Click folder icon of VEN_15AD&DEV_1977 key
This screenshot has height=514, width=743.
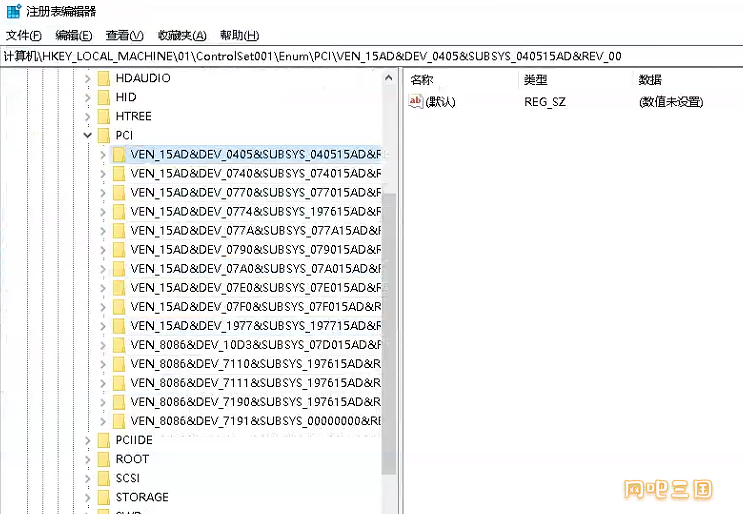click(119, 326)
